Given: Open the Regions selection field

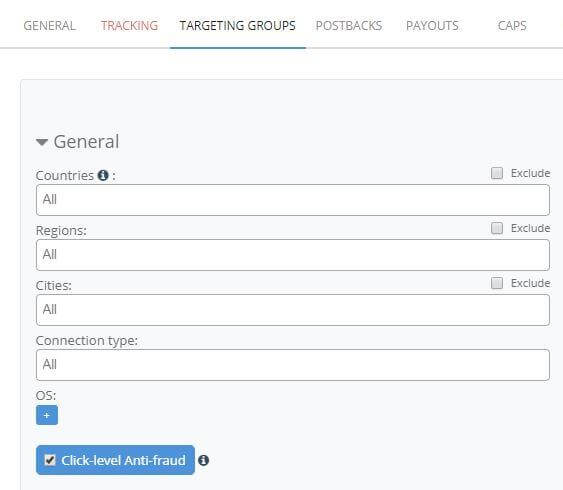Looking at the screenshot, I should click(x=293, y=255).
